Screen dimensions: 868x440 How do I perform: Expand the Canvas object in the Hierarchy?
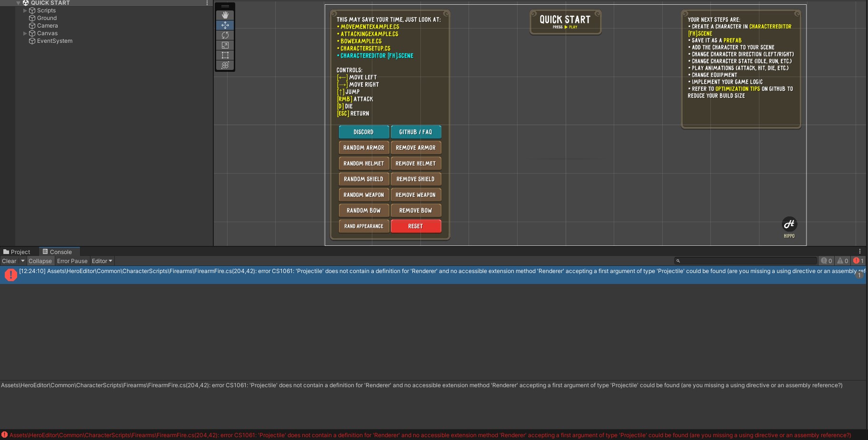(25, 33)
